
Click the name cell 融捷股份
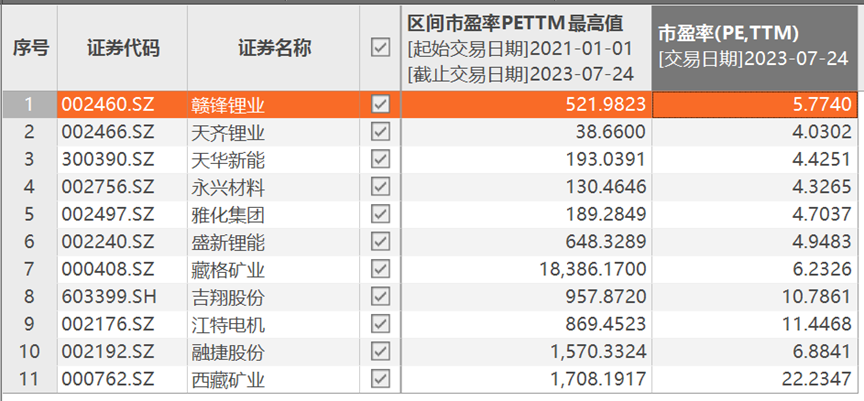(274, 351)
